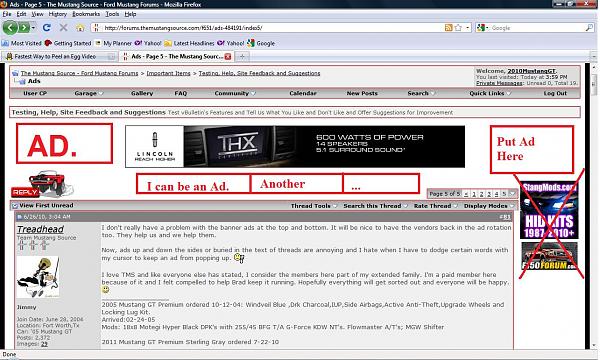Click the red REPLY car button

click(43, 185)
